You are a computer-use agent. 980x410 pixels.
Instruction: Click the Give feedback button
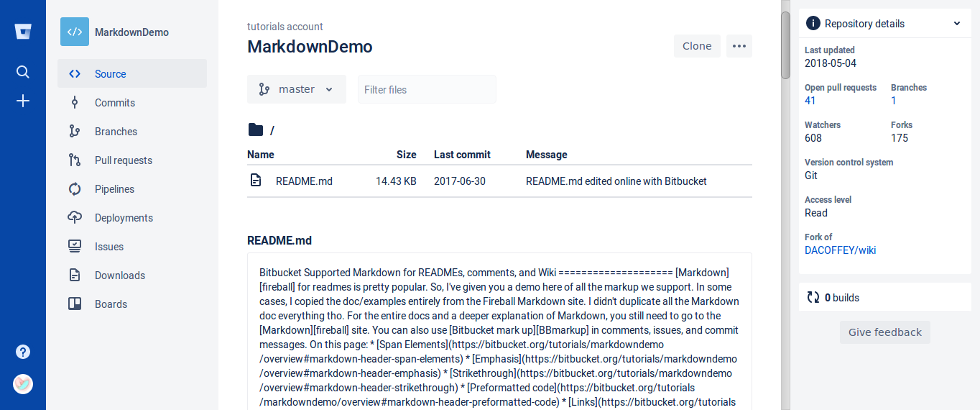(x=885, y=332)
